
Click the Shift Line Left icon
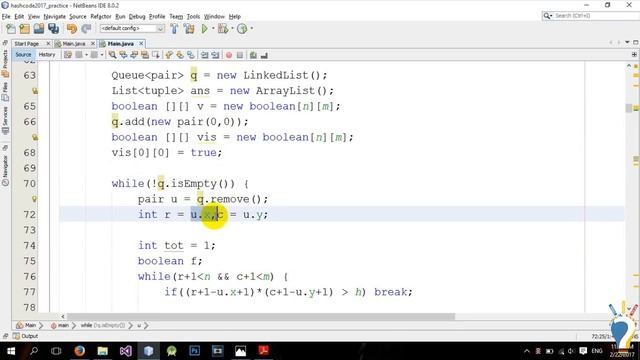(204, 55)
